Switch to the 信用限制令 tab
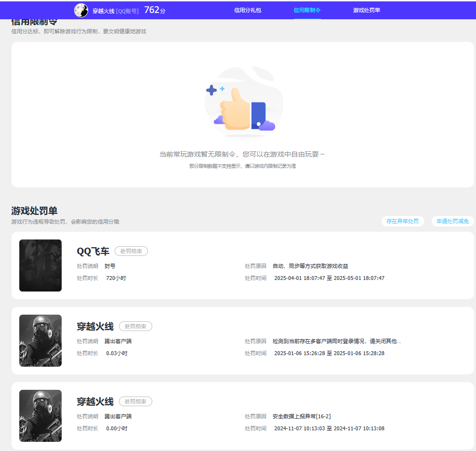Image resolution: width=476 pixels, height=451 pixels. pyautogui.click(x=307, y=10)
